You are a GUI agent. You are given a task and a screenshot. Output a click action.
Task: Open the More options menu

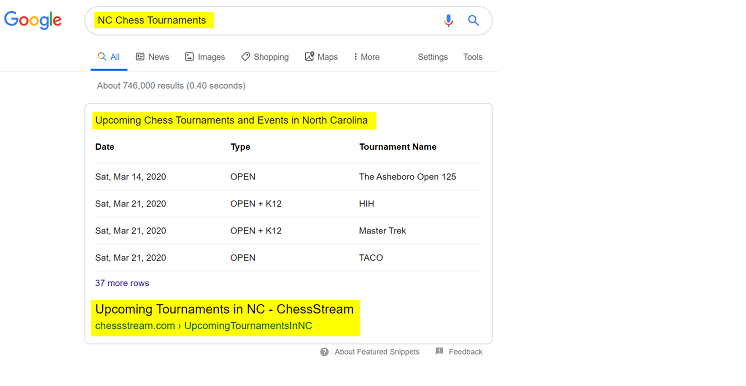(366, 57)
